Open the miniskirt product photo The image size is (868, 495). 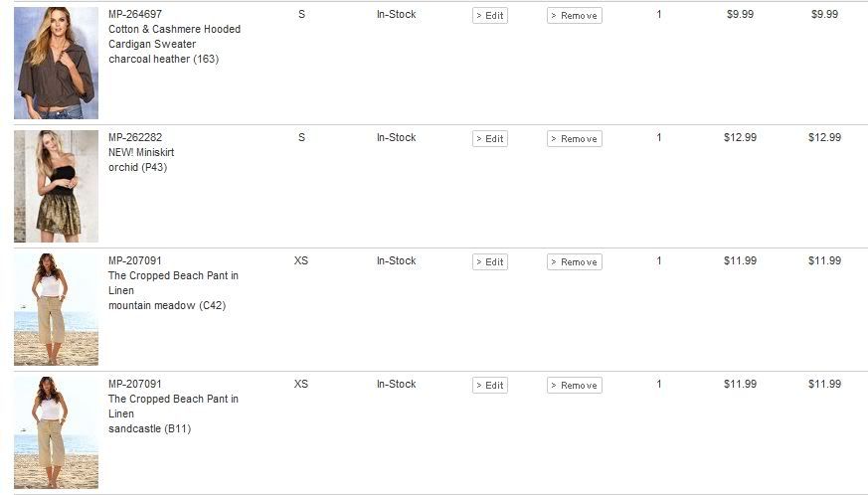[56, 186]
